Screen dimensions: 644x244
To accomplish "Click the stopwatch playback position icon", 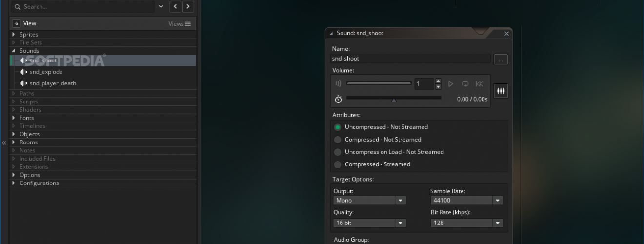I will click(x=339, y=99).
